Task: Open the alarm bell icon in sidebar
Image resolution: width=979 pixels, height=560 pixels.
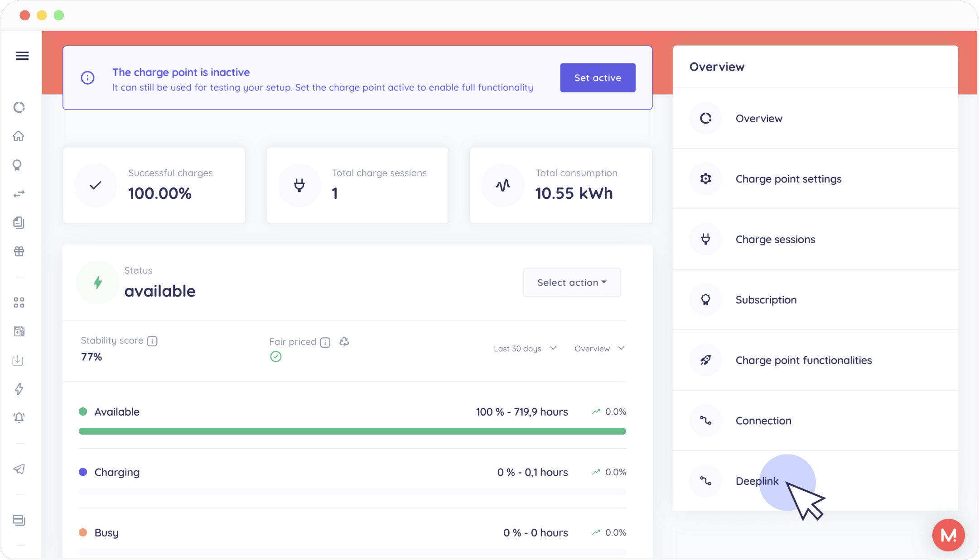Action: click(19, 417)
